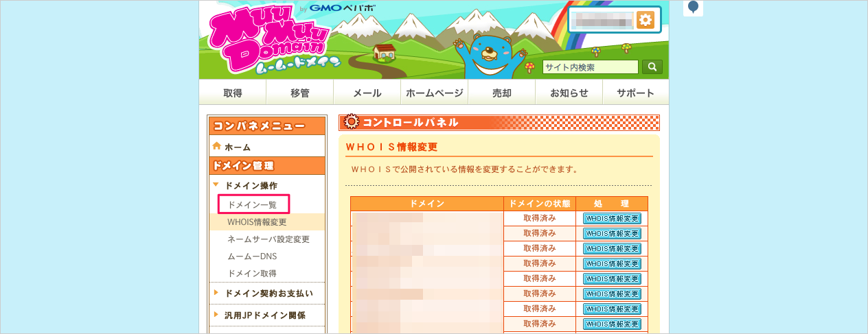Open the 取得 navigation tab
This screenshot has height=334, width=868.
click(x=233, y=93)
